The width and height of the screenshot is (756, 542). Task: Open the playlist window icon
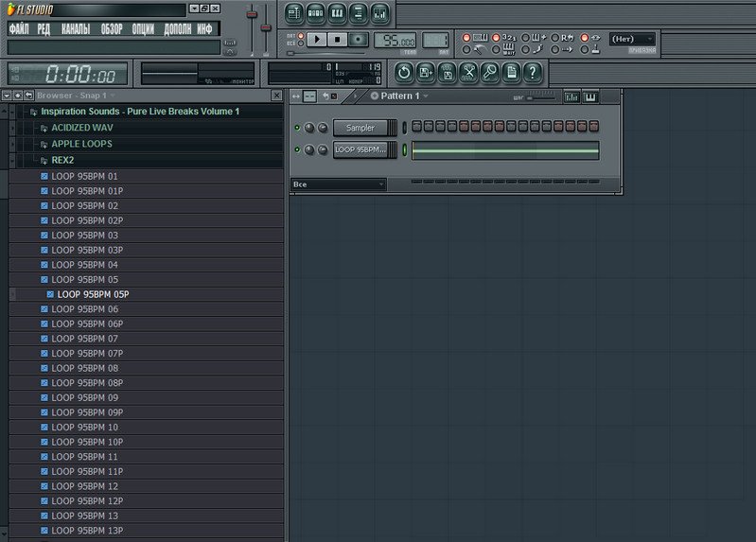(x=294, y=13)
